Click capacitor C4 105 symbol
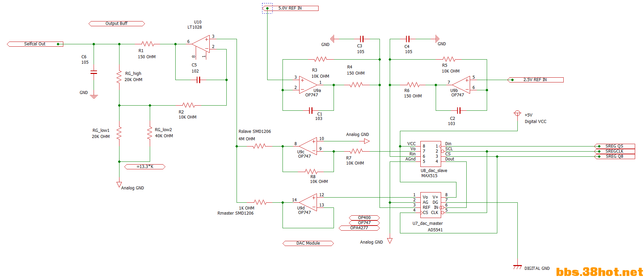The image size is (644, 278). point(408,39)
